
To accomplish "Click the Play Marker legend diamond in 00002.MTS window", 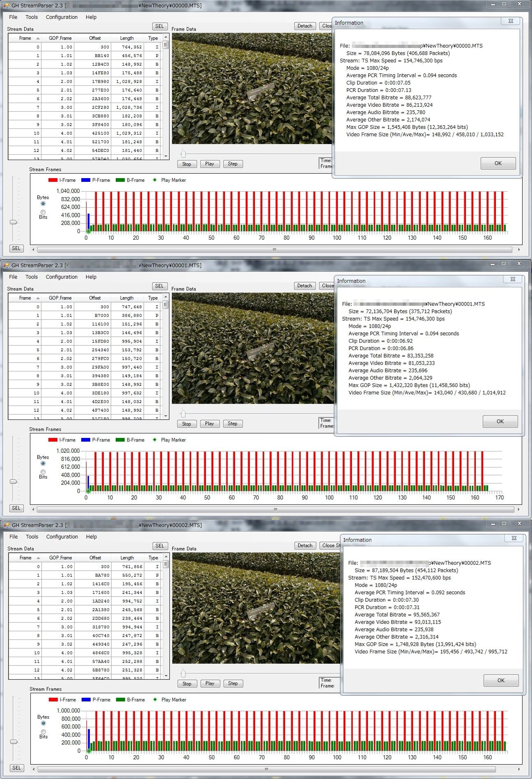I will pos(155,699).
